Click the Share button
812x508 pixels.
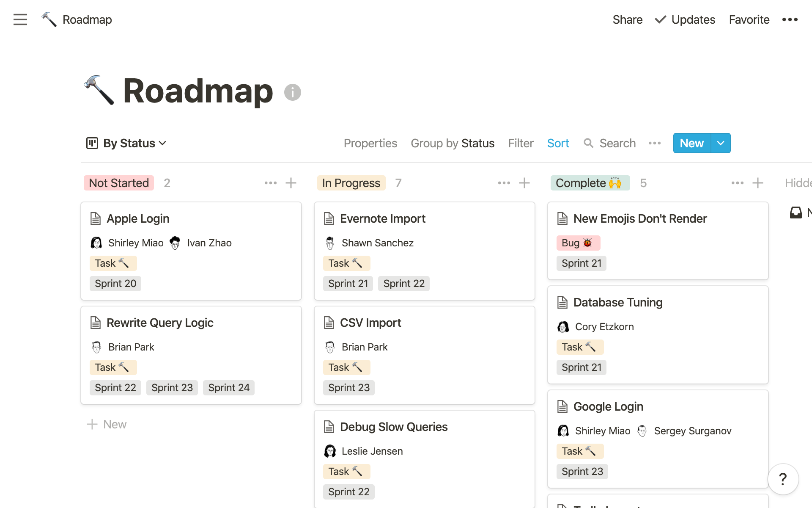pos(627,19)
